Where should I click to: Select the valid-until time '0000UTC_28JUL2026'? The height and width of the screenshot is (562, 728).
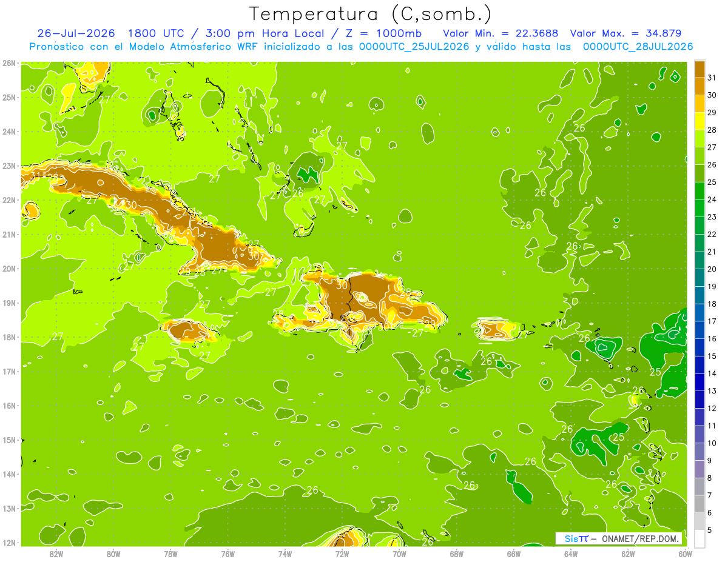tap(638, 46)
